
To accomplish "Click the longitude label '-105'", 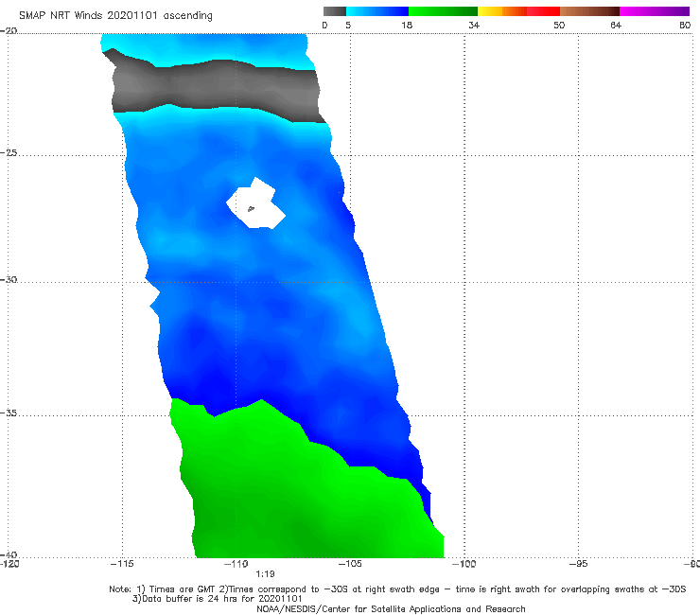I will click(350, 564).
